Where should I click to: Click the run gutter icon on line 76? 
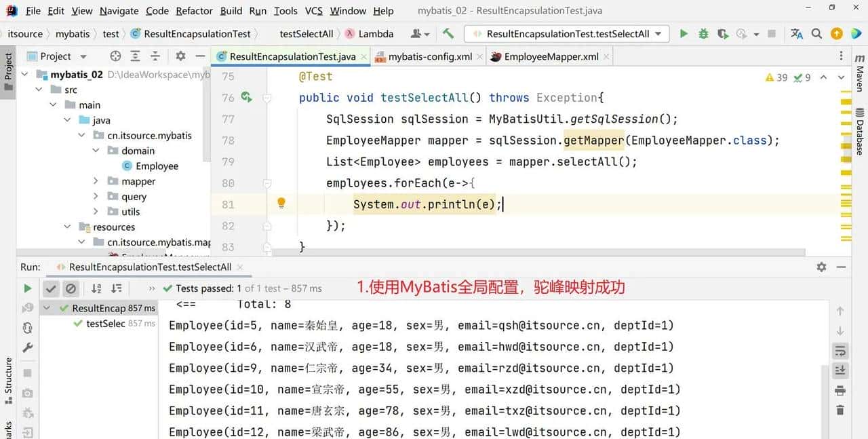coord(246,98)
